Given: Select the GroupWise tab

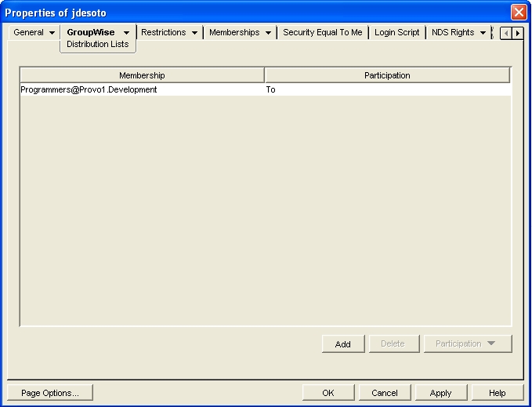Looking at the screenshot, I should 91,32.
